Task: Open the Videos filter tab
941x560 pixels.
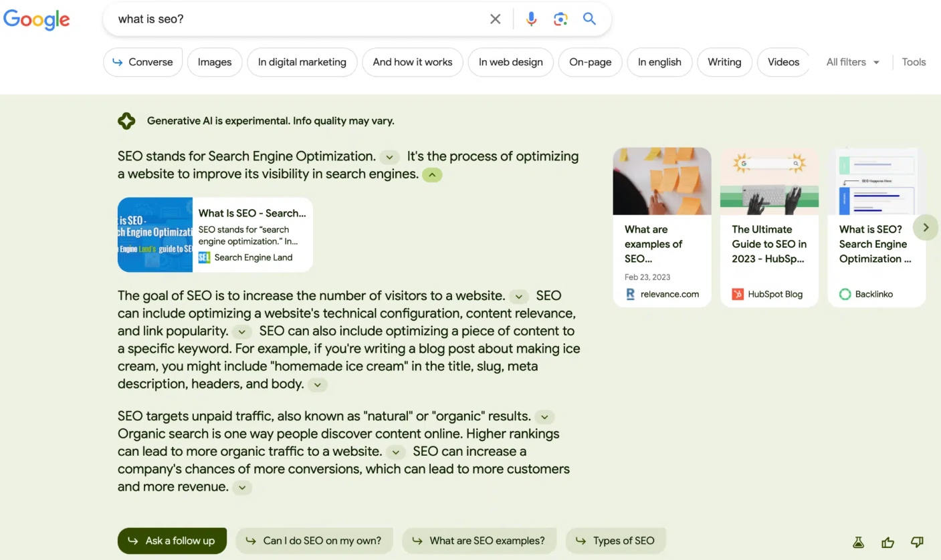Action: click(x=782, y=61)
